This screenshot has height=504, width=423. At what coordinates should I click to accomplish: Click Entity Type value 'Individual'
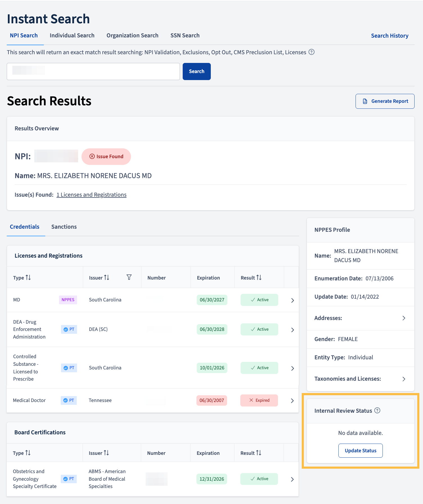point(361,357)
